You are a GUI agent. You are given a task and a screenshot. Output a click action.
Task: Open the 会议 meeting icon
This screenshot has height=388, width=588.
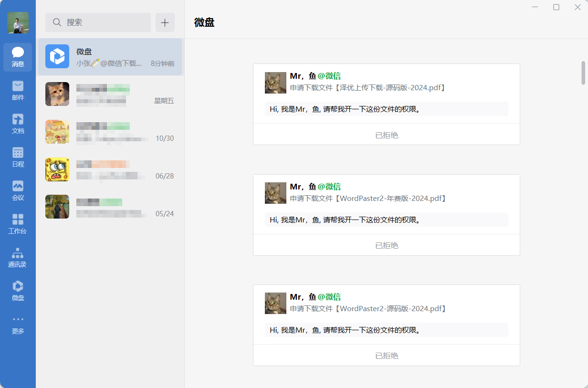18,190
